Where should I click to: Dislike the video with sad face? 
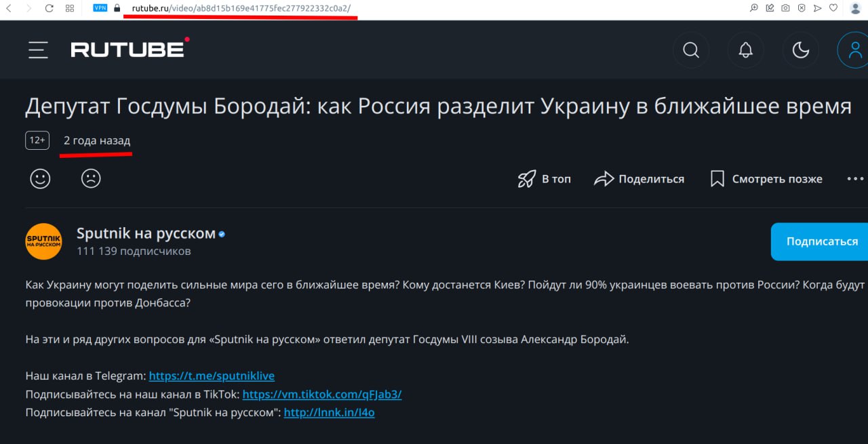coord(91,178)
